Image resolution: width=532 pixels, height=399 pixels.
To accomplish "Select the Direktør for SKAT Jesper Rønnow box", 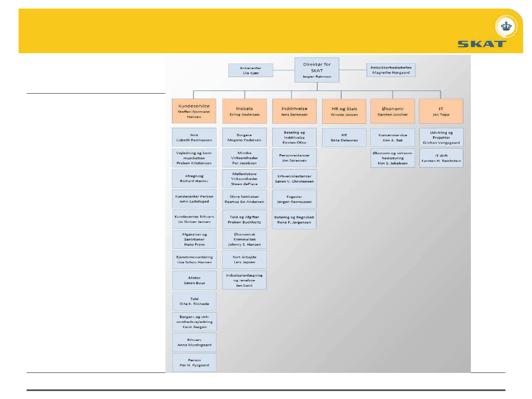I will point(317,70).
